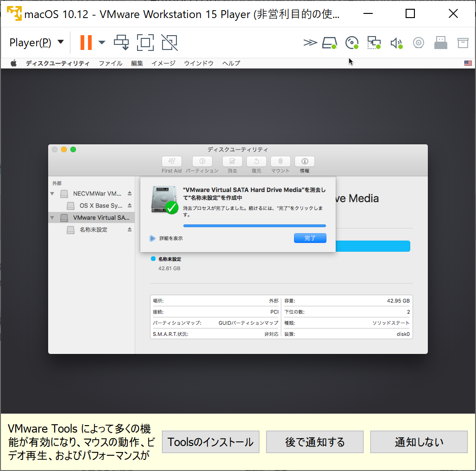
Task: Toggle Unity mode icon in VMware toolbar
Action: pos(169,43)
